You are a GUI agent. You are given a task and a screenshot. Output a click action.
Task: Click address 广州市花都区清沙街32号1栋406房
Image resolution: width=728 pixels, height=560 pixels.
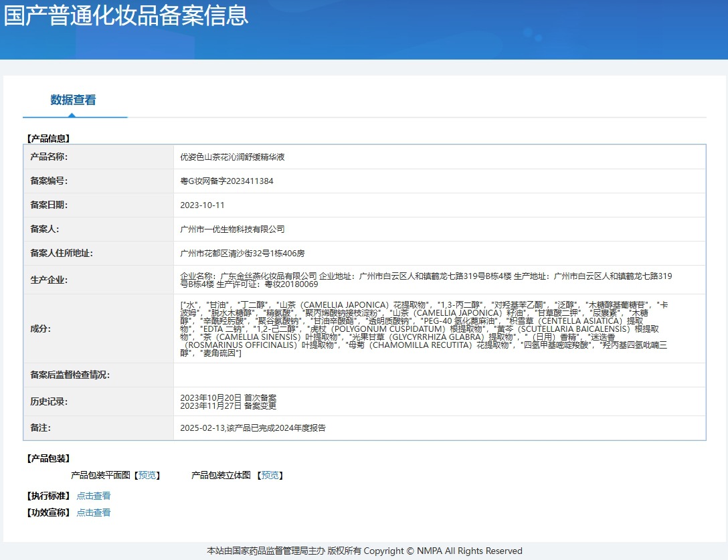pyautogui.click(x=242, y=253)
